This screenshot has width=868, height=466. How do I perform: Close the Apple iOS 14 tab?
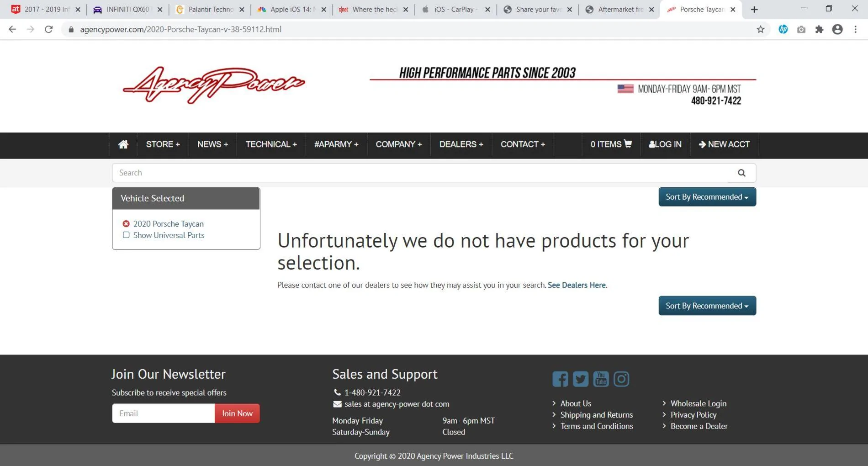323,9
